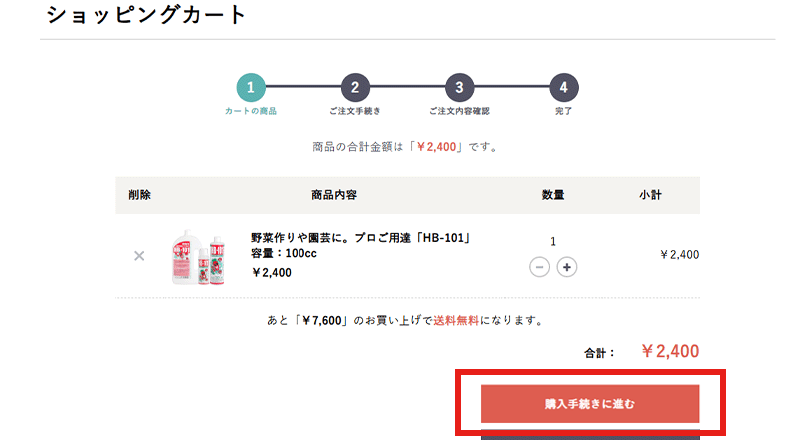Select the step 3 circle indicator
This screenshot has height=440, width=800.
point(459,87)
